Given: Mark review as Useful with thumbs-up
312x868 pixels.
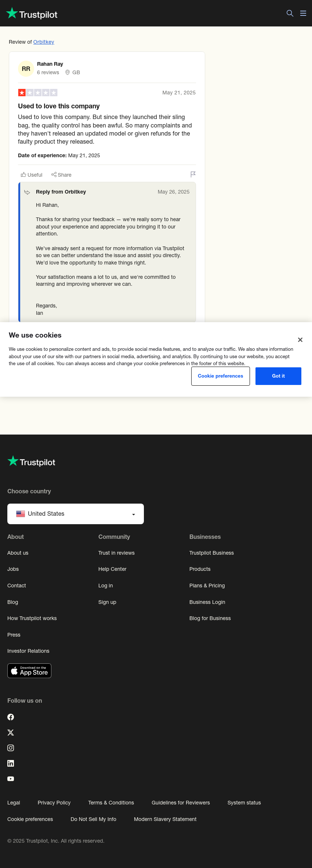Looking at the screenshot, I should pyautogui.click(x=32, y=175).
